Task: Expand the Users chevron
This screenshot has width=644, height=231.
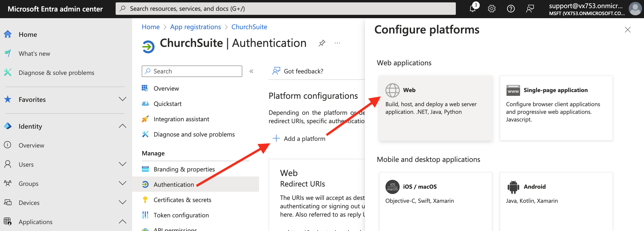Action: pyautogui.click(x=123, y=164)
